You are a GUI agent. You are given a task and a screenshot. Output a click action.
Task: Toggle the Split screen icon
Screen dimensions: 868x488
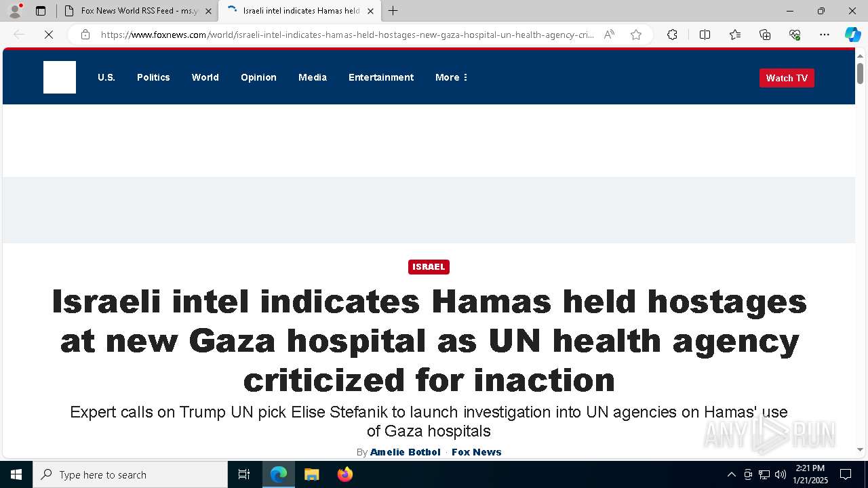click(x=705, y=35)
